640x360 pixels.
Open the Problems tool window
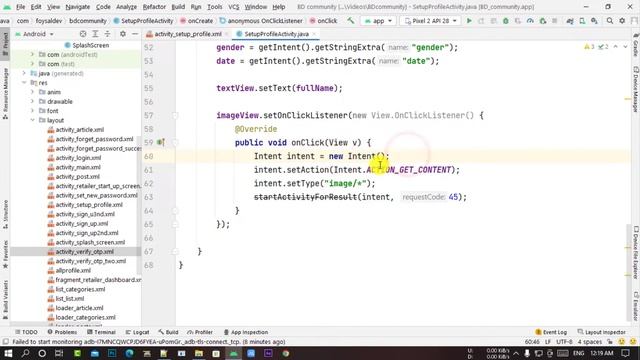(62, 332)
